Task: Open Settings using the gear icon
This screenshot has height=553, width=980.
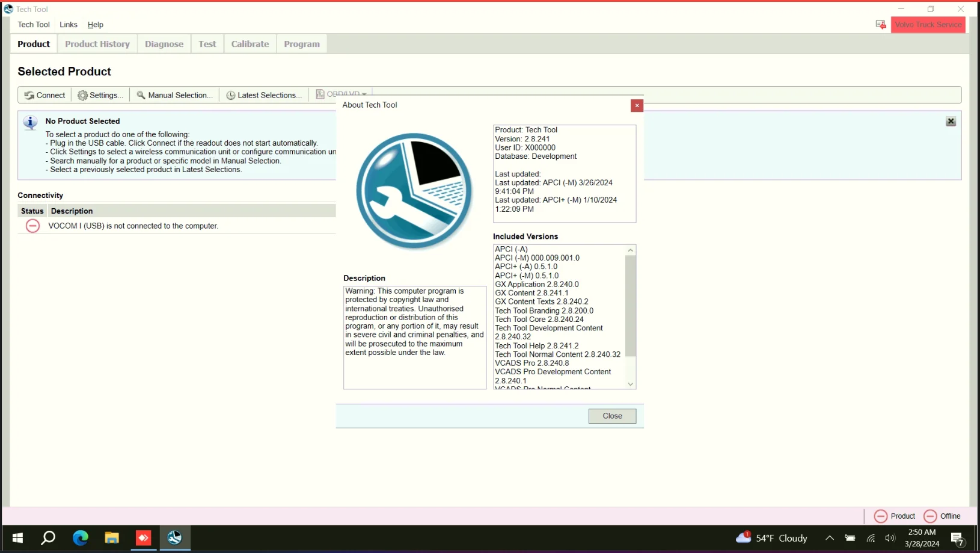Action: click(x=82, y=95)
